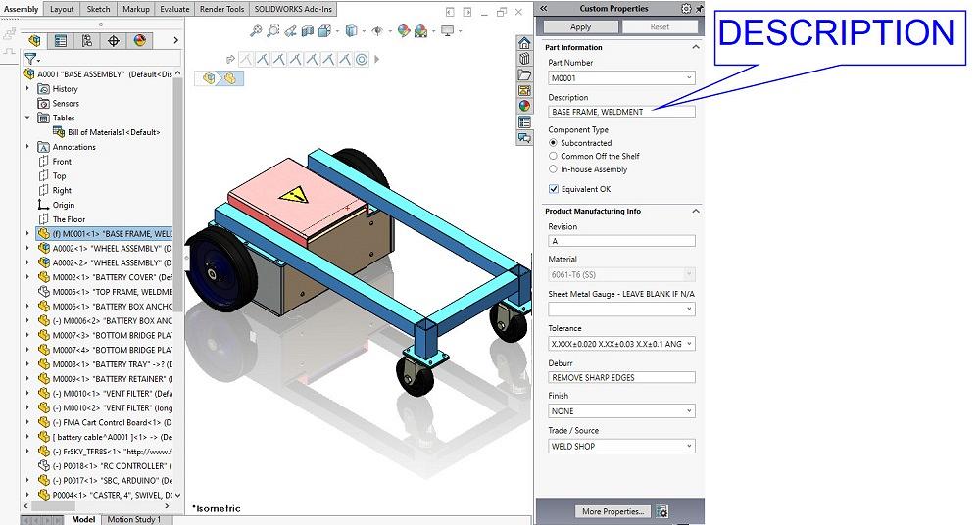This screenshot has height=525, width=980.
Task: Open the View Orientation cube icon
Action: click(324, 30)
